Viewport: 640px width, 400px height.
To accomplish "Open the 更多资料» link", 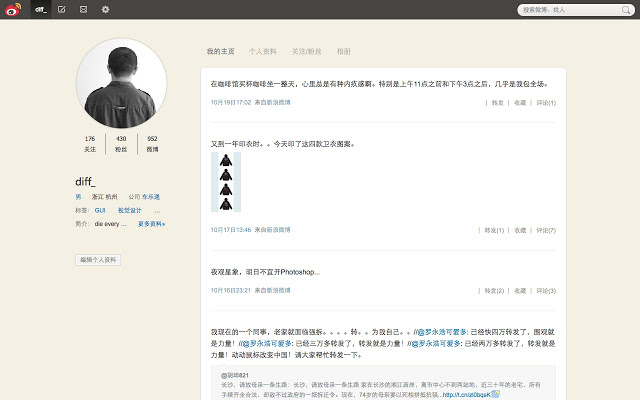I will [x=151, y=224].
